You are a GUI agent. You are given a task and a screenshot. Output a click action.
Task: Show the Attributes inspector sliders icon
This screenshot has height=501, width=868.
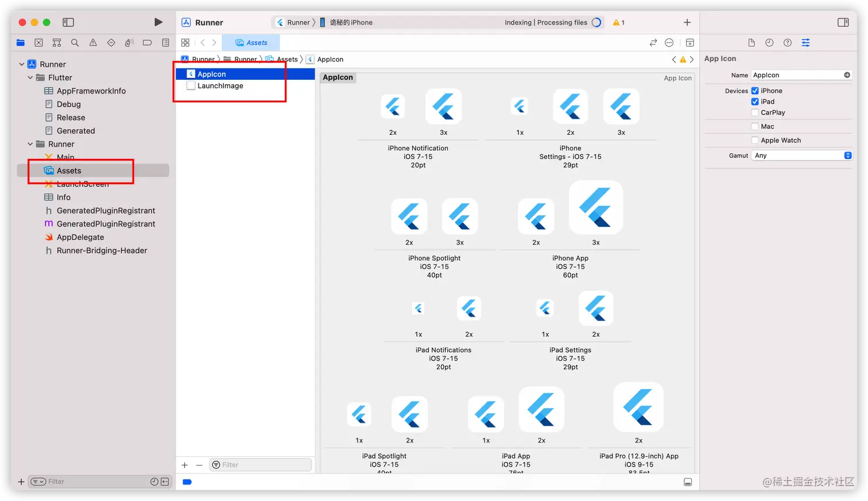(x=806, y=42)
